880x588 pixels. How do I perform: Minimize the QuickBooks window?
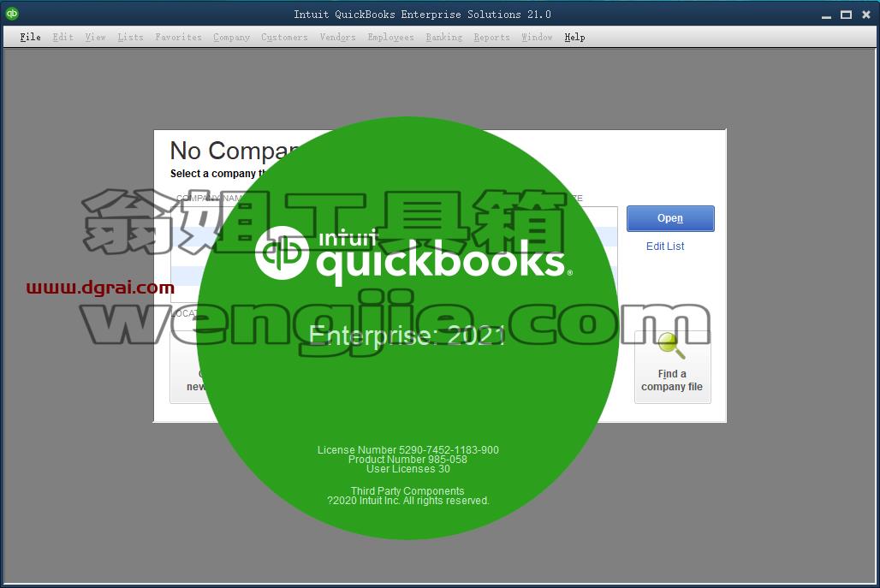click(x=826, y=15)
